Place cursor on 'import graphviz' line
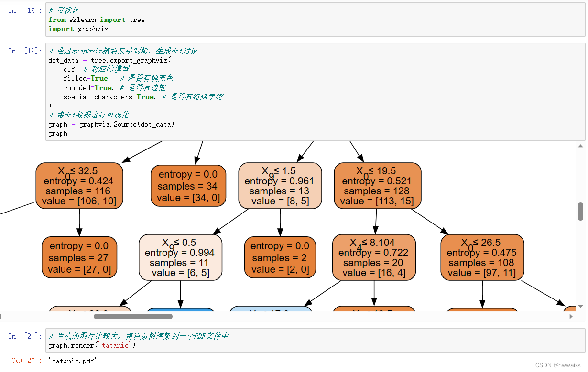 tap(78, 29)
